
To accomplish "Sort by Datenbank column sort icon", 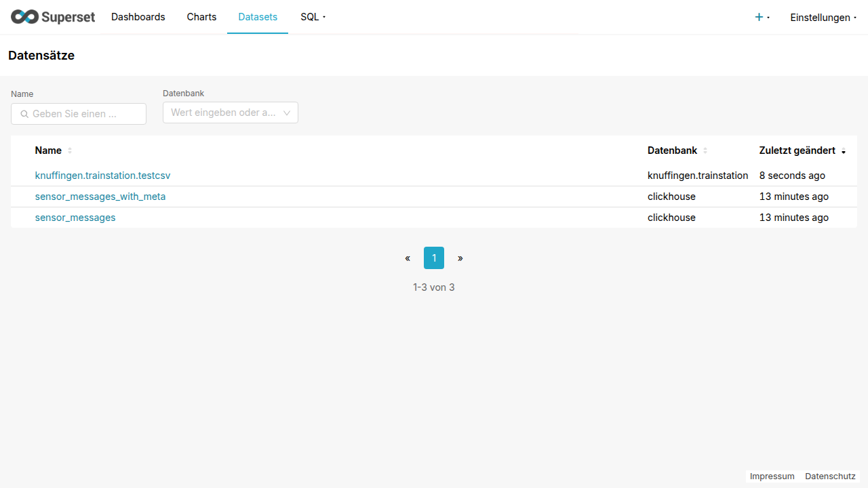I will [x=705, y=150].
